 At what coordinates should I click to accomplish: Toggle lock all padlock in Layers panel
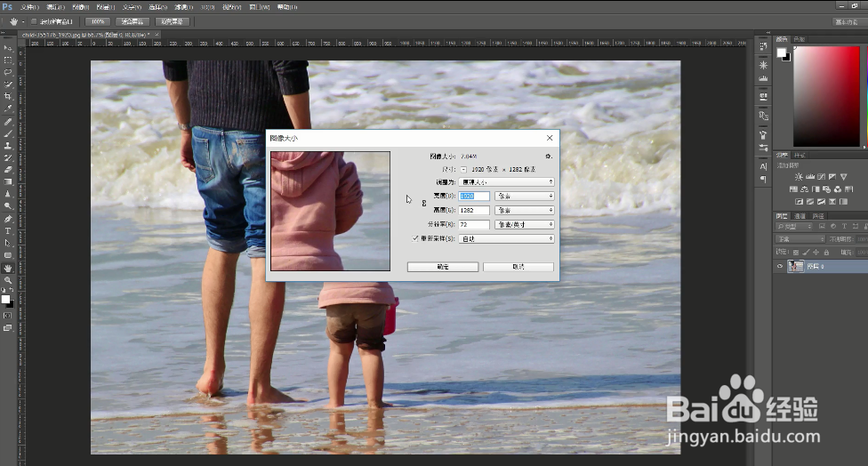[x=826, y=253]
